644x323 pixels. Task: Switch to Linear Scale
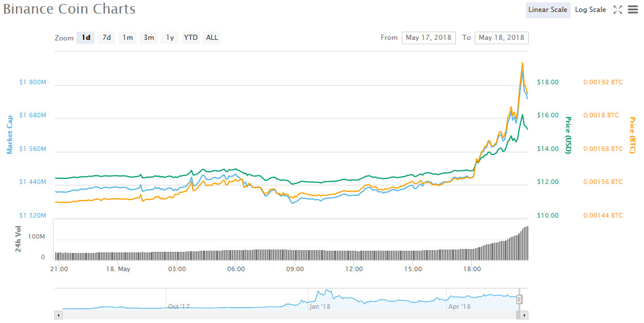pyautogui.click(x=548, y=10)
